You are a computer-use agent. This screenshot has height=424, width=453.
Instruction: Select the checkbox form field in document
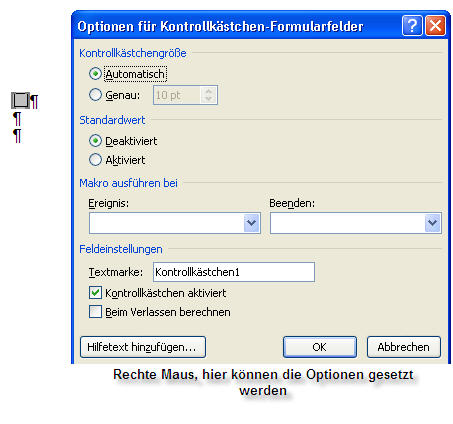point(20,100)
